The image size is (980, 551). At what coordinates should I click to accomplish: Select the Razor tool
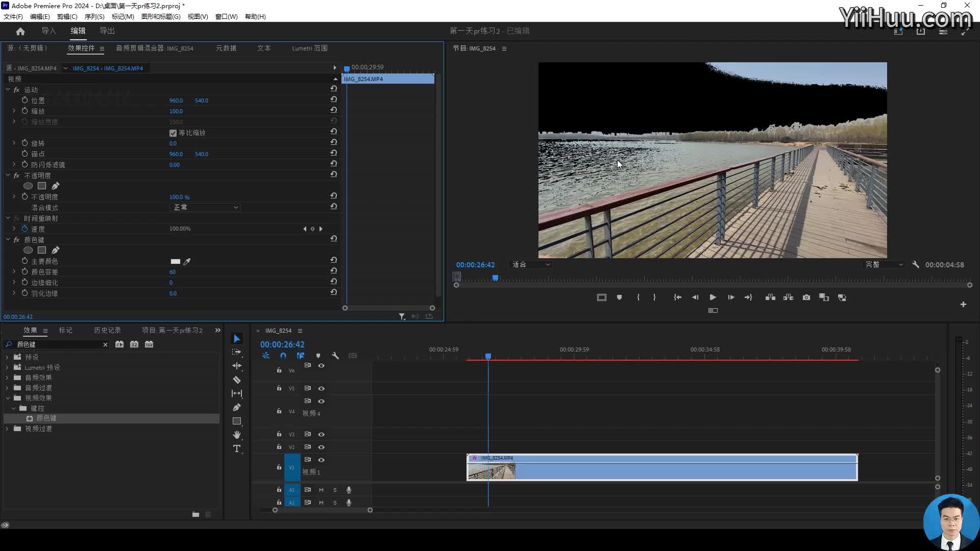click(237, 380)
